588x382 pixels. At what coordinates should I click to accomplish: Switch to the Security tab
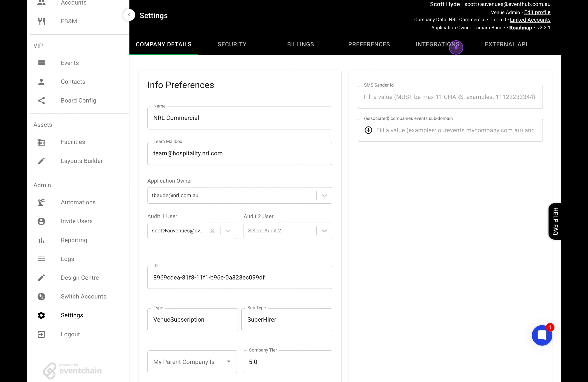click(232, 44)
